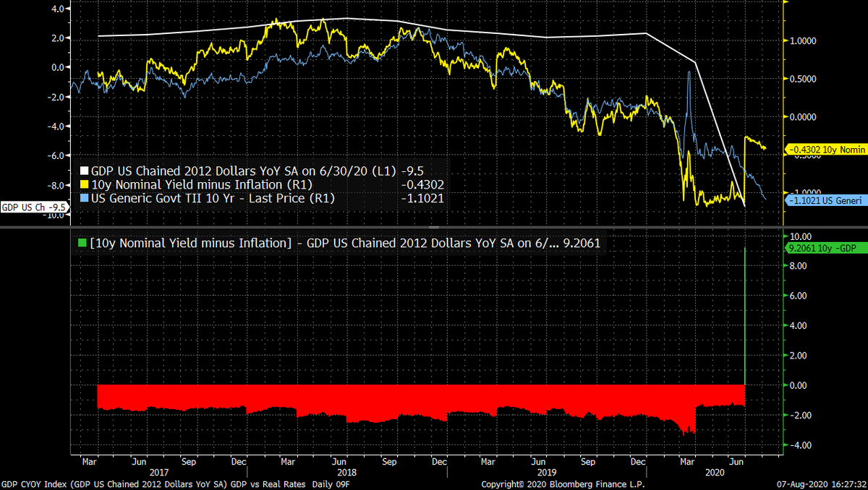Click the Bloomberg Finance L.P. copyright text

(561, 483)
